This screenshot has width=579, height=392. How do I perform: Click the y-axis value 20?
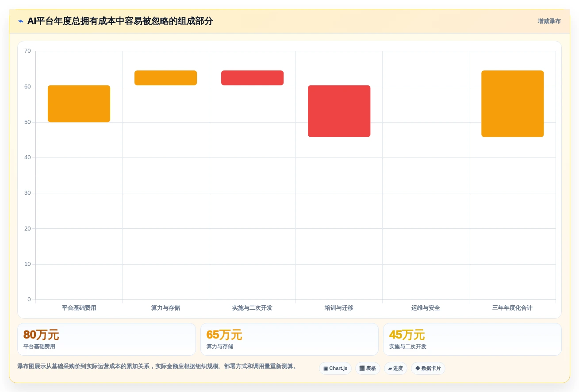pos(27,229)
